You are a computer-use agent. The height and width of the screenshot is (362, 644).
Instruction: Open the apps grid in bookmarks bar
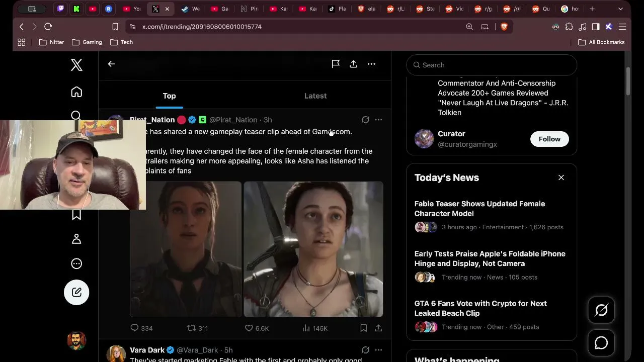click(22, 42)
